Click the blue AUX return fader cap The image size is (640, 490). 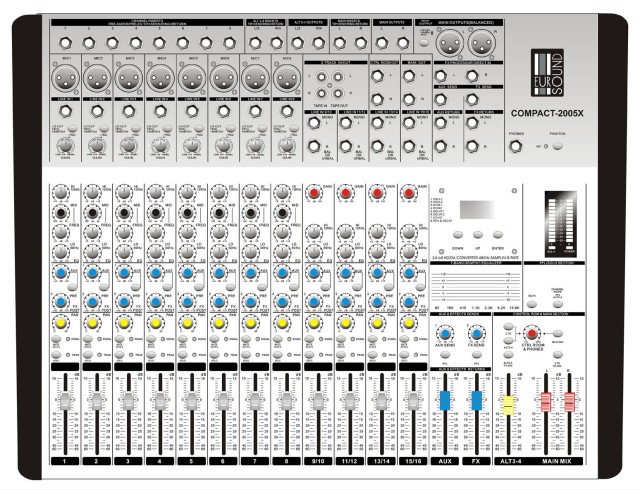pos(445,401)
